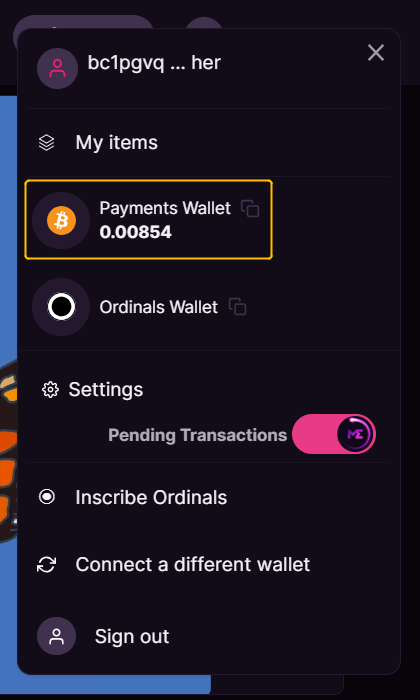Select the Payments Wallet entry
420x700 pixels.
point(149,220)
